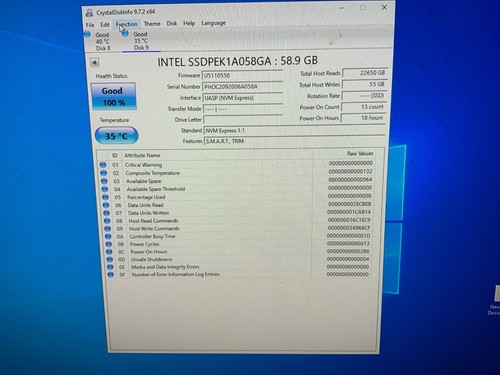Click the Standard field NVM Express 1.1
500x375 pixels.
click(294, 130)
